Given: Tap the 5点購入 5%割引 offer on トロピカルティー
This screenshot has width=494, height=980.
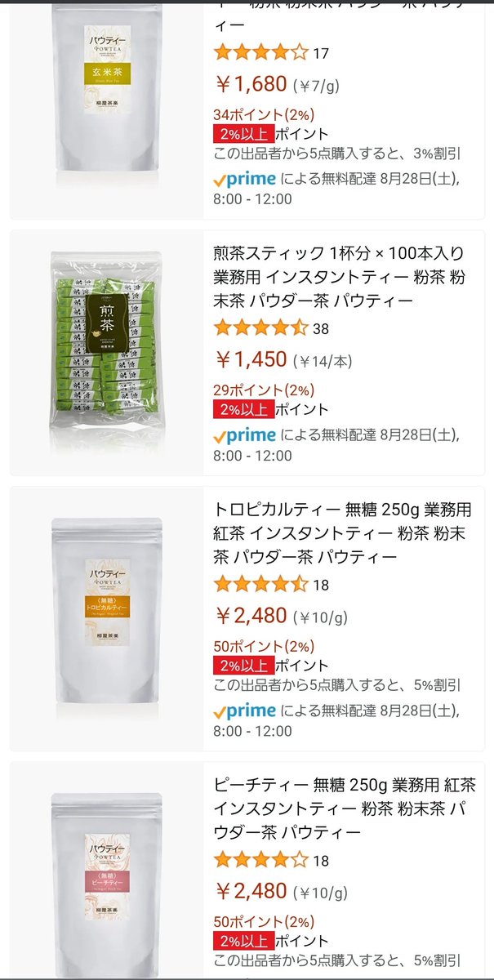Looking at the screenshot, I should [336, 685].
